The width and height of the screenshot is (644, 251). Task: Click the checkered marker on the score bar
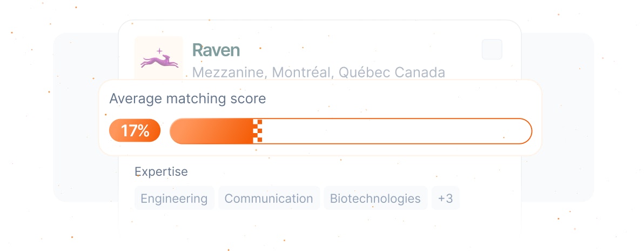[258, 131]
